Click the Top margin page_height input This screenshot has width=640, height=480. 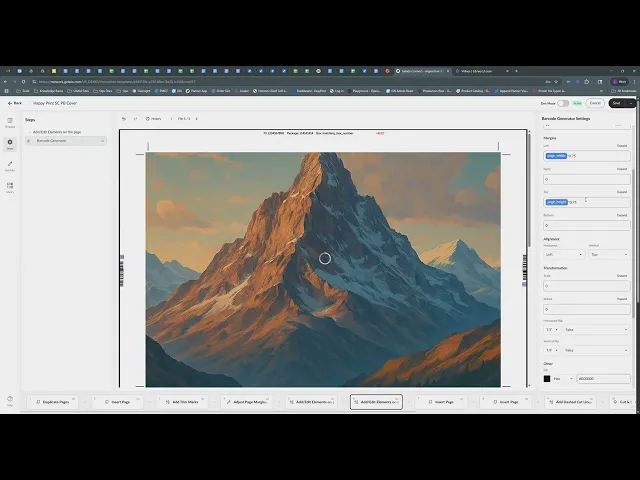[x=587, y=202]
